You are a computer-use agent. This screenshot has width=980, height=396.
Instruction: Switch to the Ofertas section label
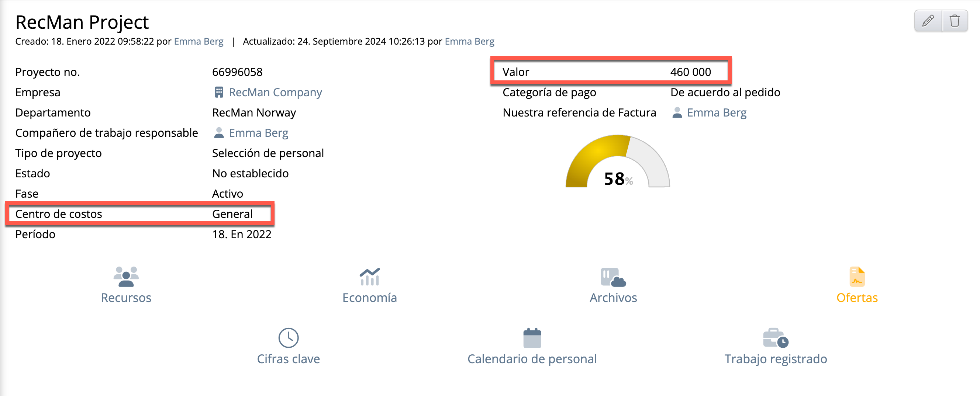point(857,298)
